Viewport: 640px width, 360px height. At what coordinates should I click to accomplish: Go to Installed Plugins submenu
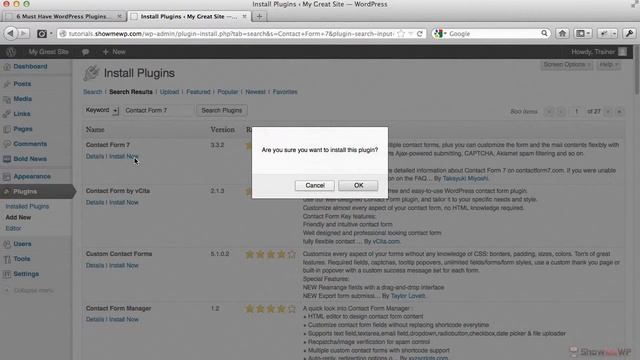coord(27,207)
